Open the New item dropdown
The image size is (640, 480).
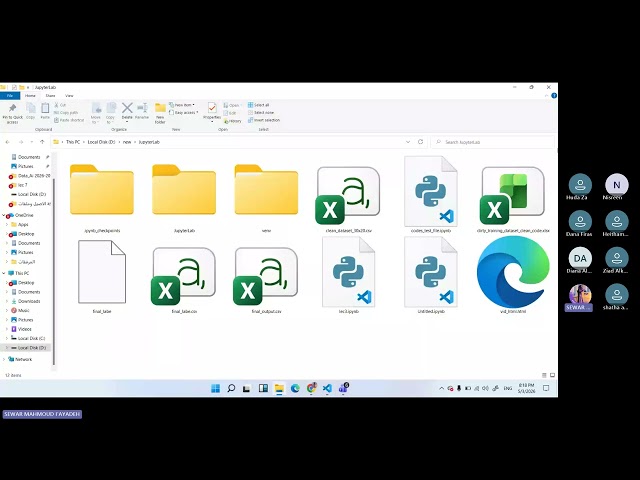pyautogui.click(x=182, y=105)
